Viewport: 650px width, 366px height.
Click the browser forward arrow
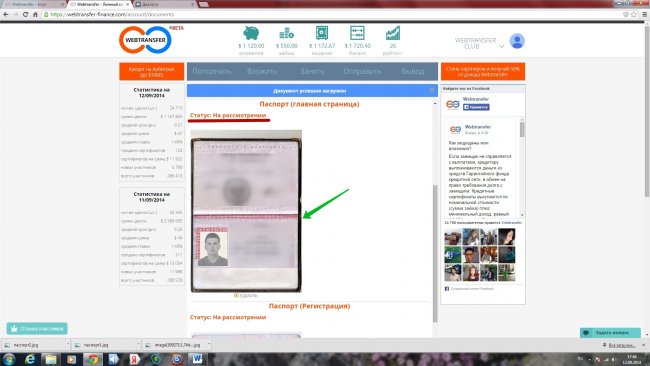tap(15, 14)
